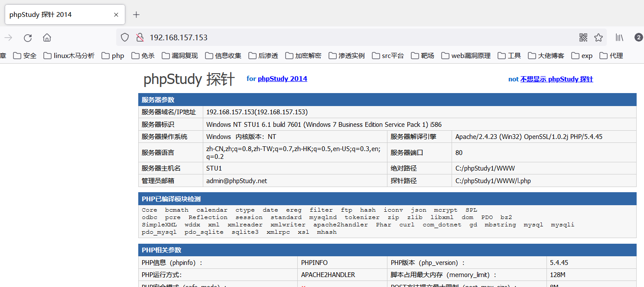Image resolution: width=644 pixels, height=287 pixels.
Task: Click the 192.168.157.153(192.168.157.153) value cell
Action: click(x=420, y=112)
